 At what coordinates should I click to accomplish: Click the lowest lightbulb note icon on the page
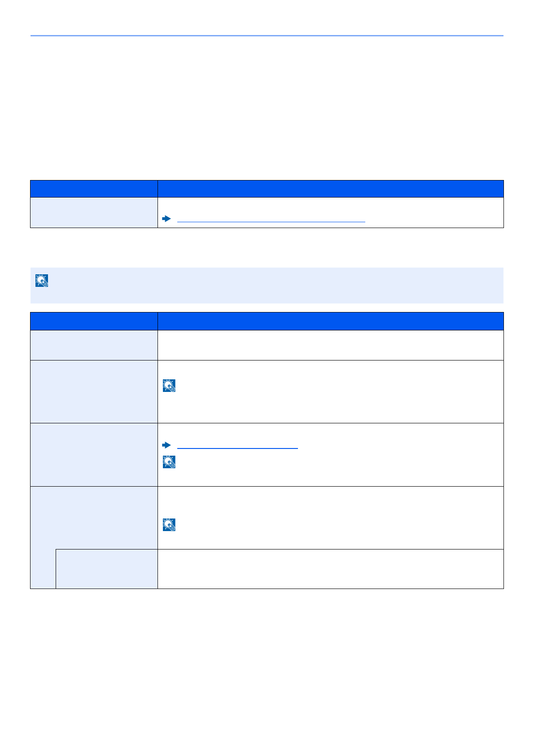169,525
